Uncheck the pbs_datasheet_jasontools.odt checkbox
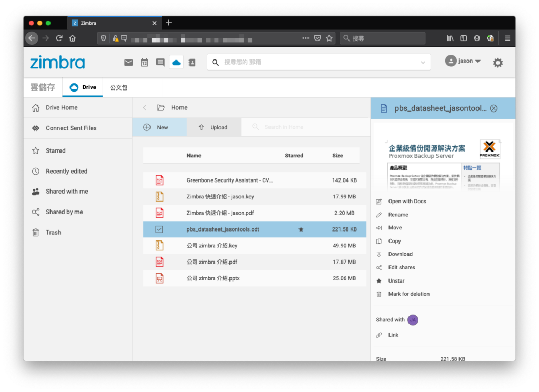The image size is (539, 392). [159, 229]
